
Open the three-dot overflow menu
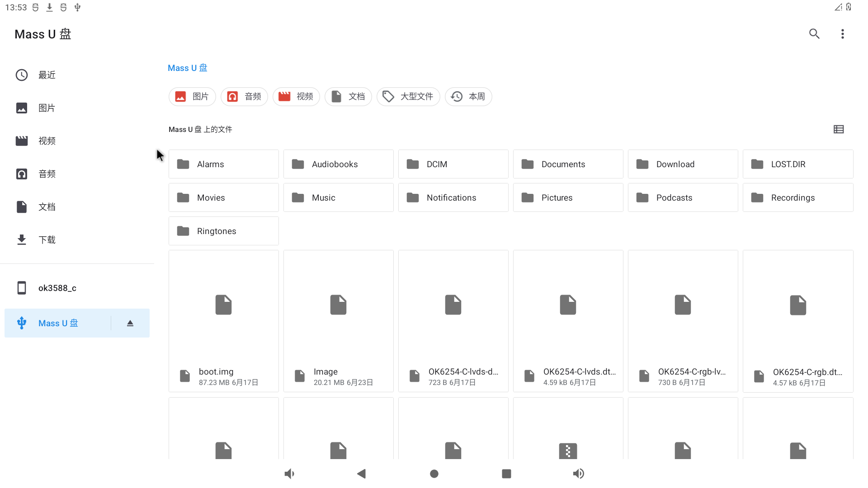(x=842, y=34)
